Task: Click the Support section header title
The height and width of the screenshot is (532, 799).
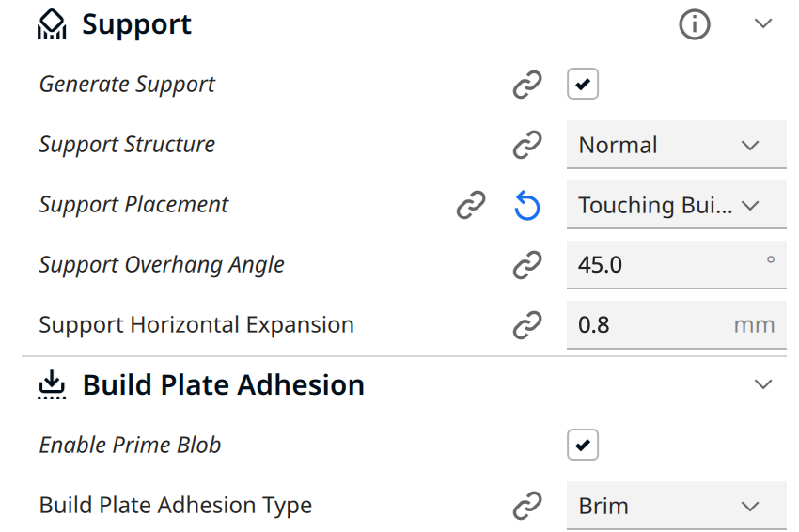Action: point(136,25)
